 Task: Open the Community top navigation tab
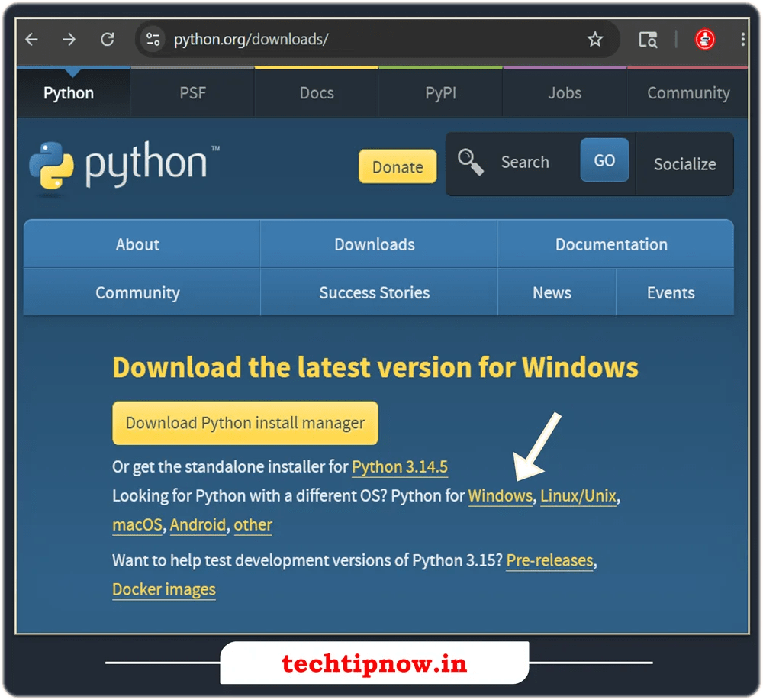(688, 93)
